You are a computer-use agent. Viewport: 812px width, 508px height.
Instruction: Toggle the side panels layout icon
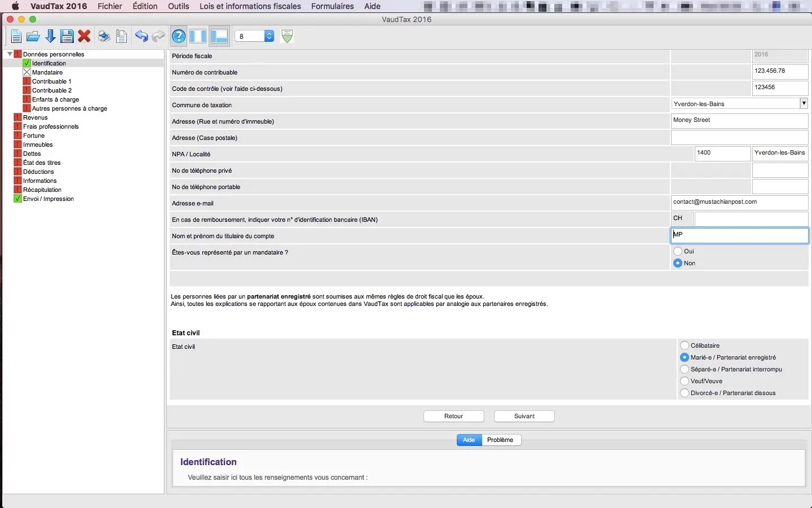tap(198, 37)
